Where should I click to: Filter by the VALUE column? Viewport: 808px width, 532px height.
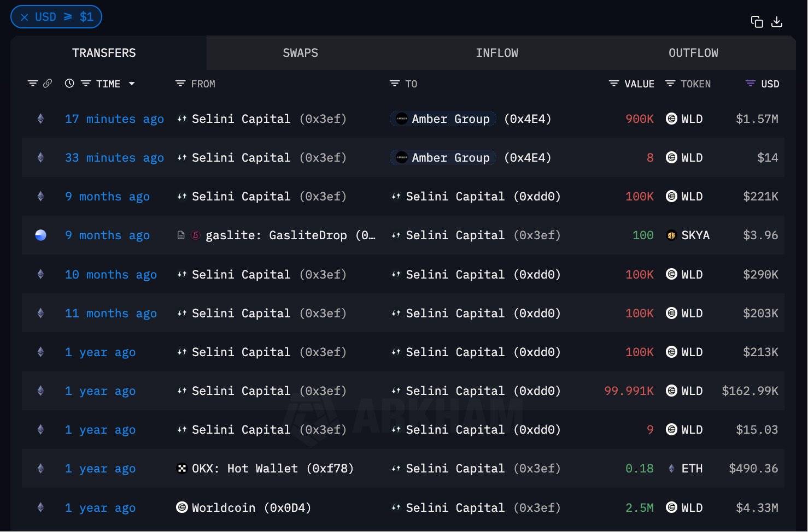614,84
